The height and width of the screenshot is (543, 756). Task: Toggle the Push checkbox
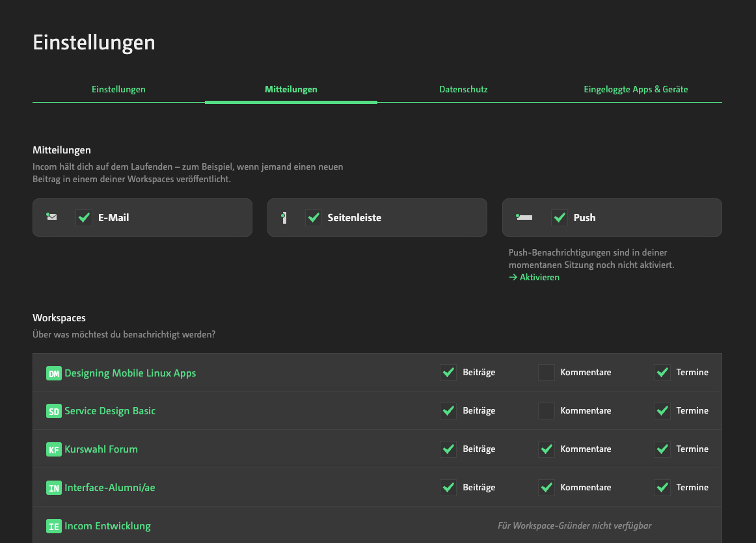(560, 218)
